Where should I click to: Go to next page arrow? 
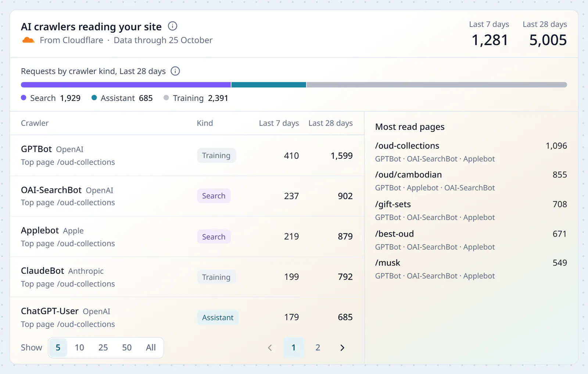click(x=342, y=348)
